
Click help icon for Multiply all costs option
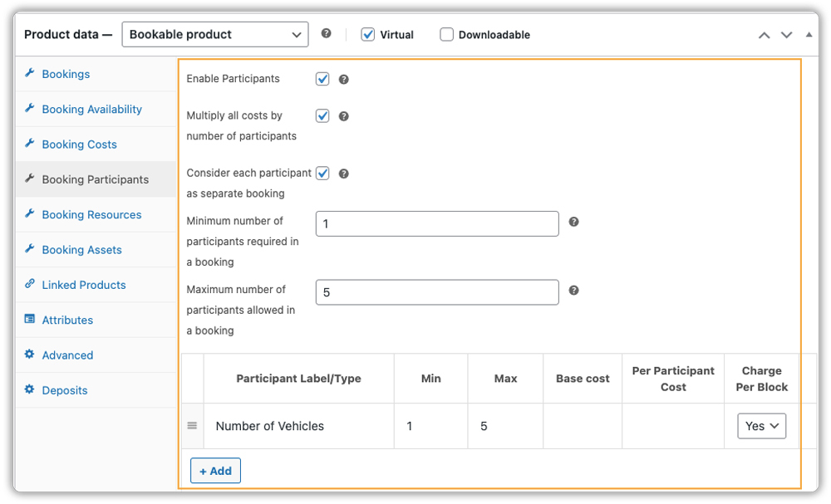coord(343,117)
